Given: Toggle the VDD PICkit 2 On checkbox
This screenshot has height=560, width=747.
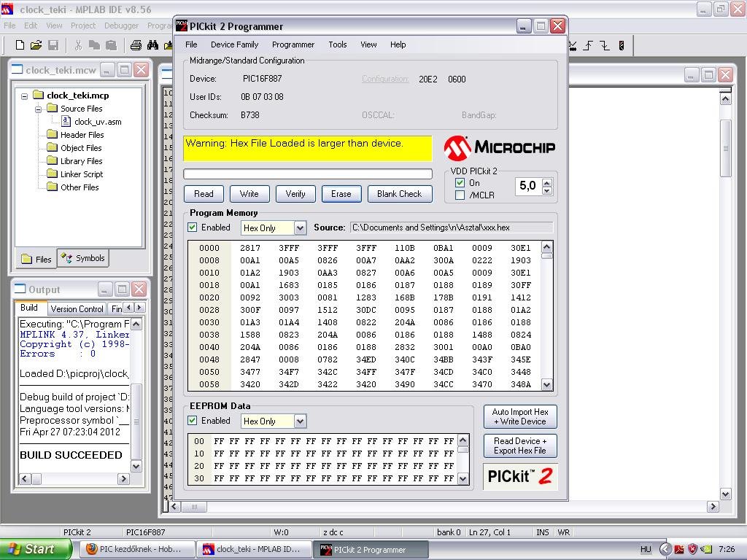Looking at the screenshot, I should click(460, 182).
